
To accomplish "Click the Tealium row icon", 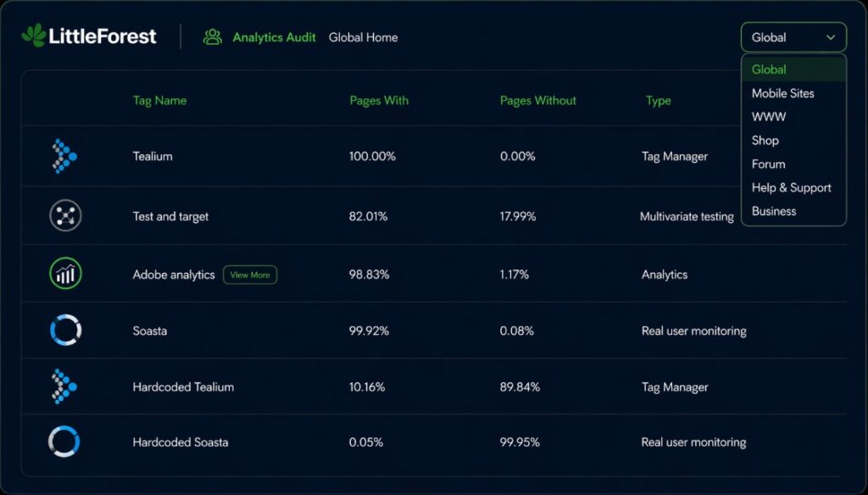I will click(x=64, y=156).
